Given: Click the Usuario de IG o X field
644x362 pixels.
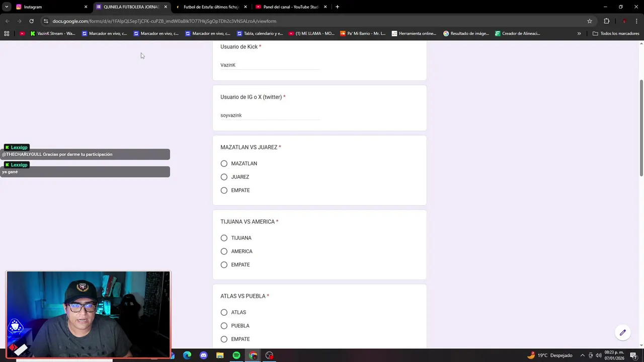Looking at the screenshot, I should (270, 115).
